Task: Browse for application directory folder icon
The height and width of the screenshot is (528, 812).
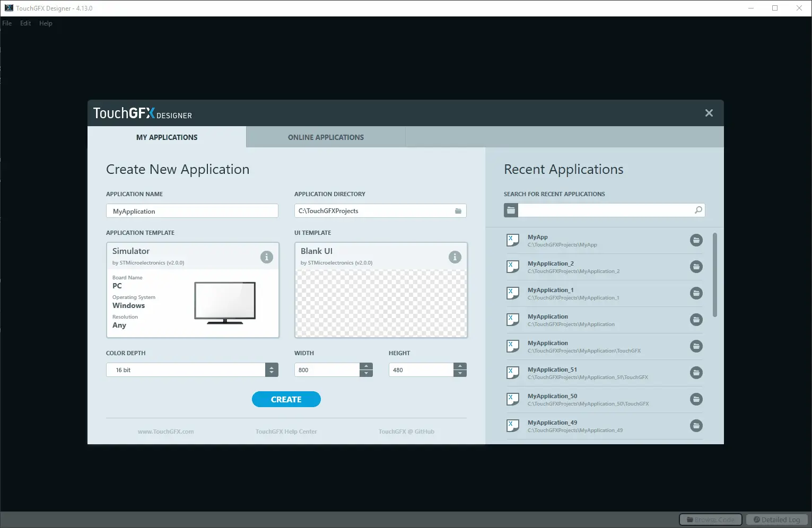Action: (x=458, y=211)
